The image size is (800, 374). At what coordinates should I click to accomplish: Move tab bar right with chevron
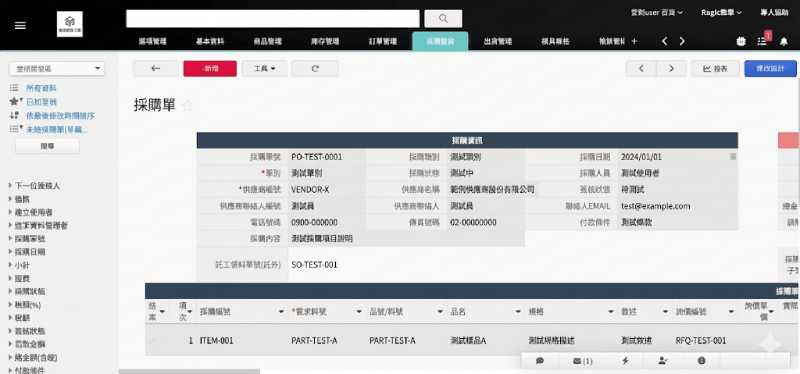click(682, 41)
